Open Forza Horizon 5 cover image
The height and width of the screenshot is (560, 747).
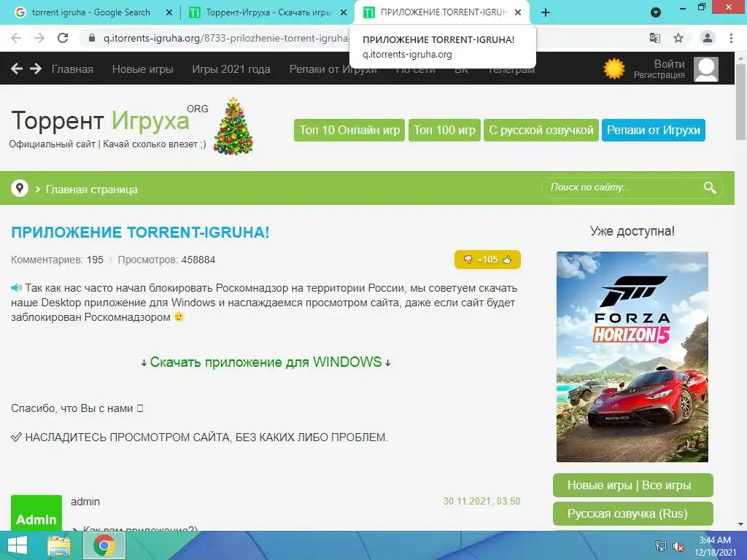[632, 357]
